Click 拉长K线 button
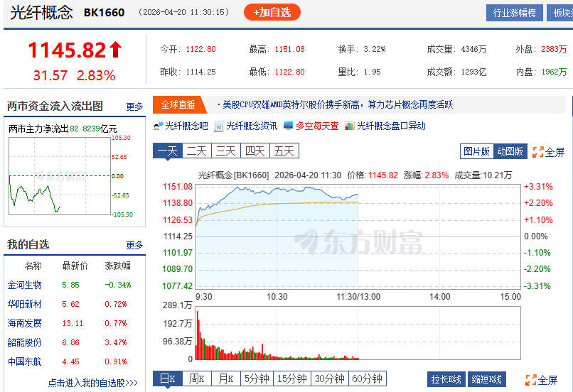The height and width of the screenshot is (392, 573). click(446, 380)
